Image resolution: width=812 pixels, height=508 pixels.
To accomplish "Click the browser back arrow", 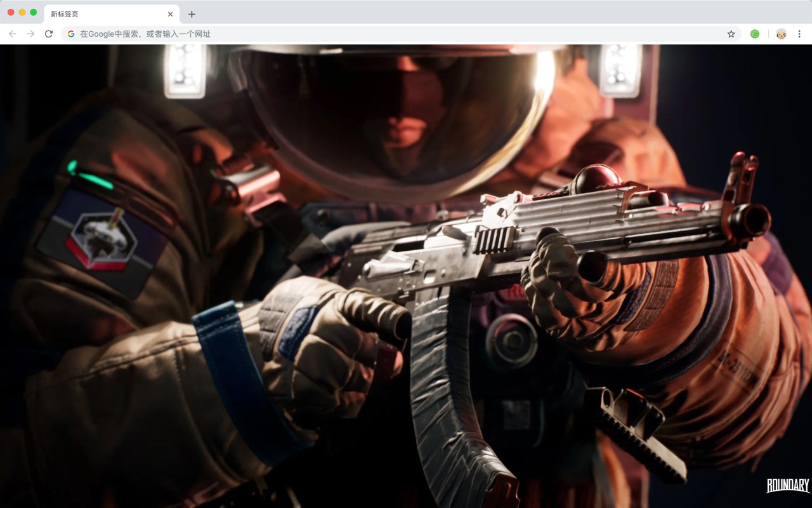I will tap(13, 34).
